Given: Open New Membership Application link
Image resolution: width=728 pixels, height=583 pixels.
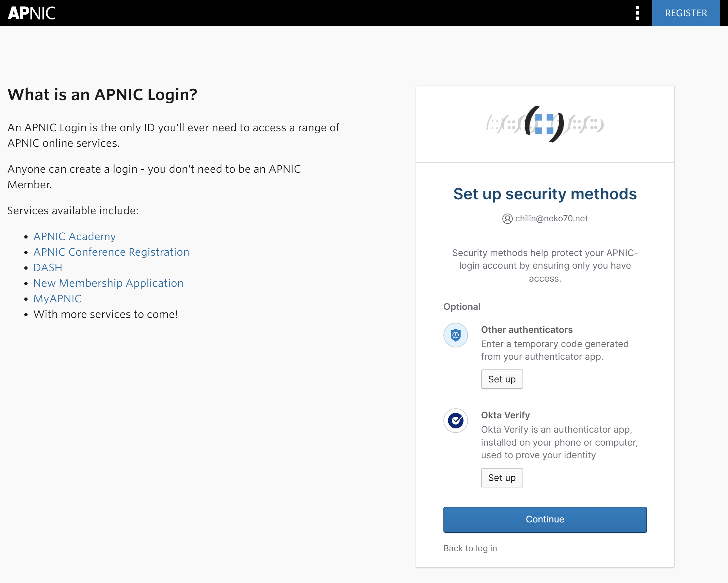Looking at the screenshot, I should [108, 283].
